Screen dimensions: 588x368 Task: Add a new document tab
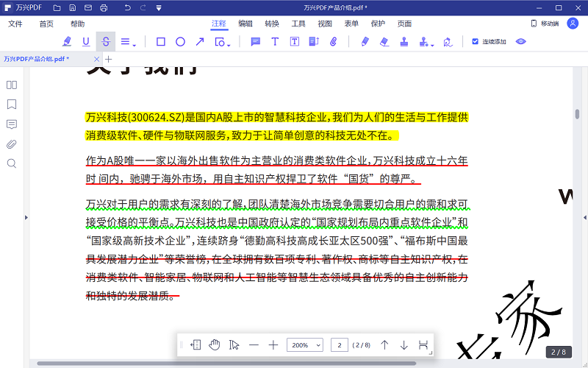pyautogui.click(x=108, y=59)
